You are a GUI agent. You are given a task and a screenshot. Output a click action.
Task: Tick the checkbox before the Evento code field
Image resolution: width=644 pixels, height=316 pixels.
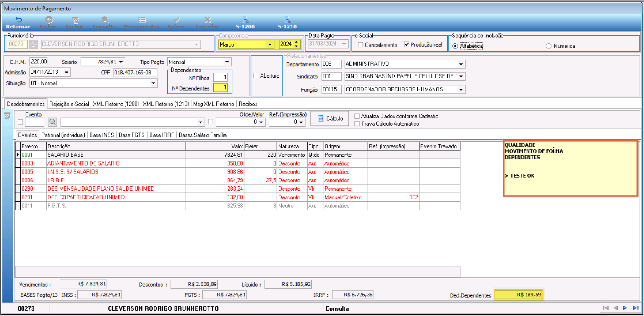point(21,122)
